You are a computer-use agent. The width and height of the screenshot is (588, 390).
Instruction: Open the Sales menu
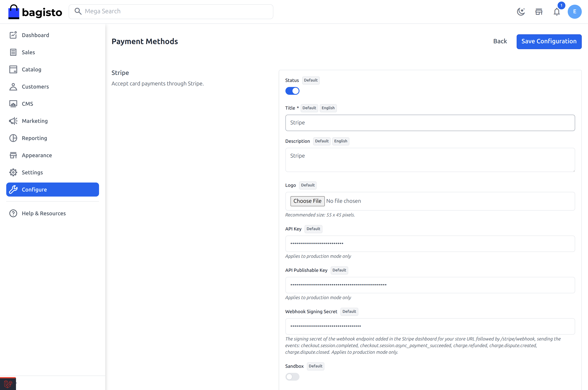52,52
